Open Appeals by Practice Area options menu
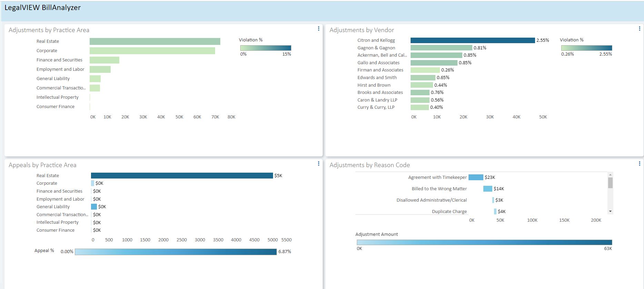This screenshot has width=644, height=289. point(318,164)
